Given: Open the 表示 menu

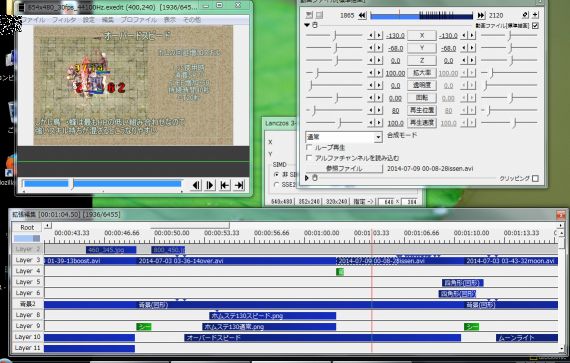Looking at the screenshot, I should click(169, 20).
